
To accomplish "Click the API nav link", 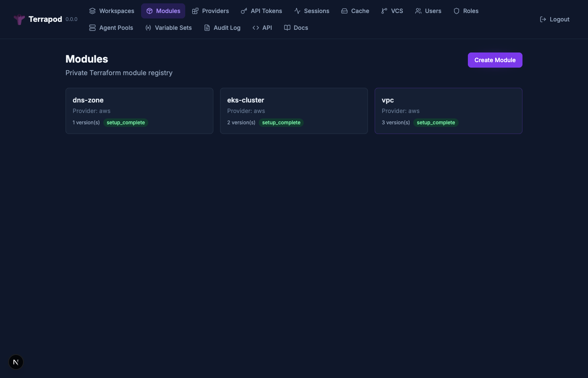I will [x=262, y=28].
